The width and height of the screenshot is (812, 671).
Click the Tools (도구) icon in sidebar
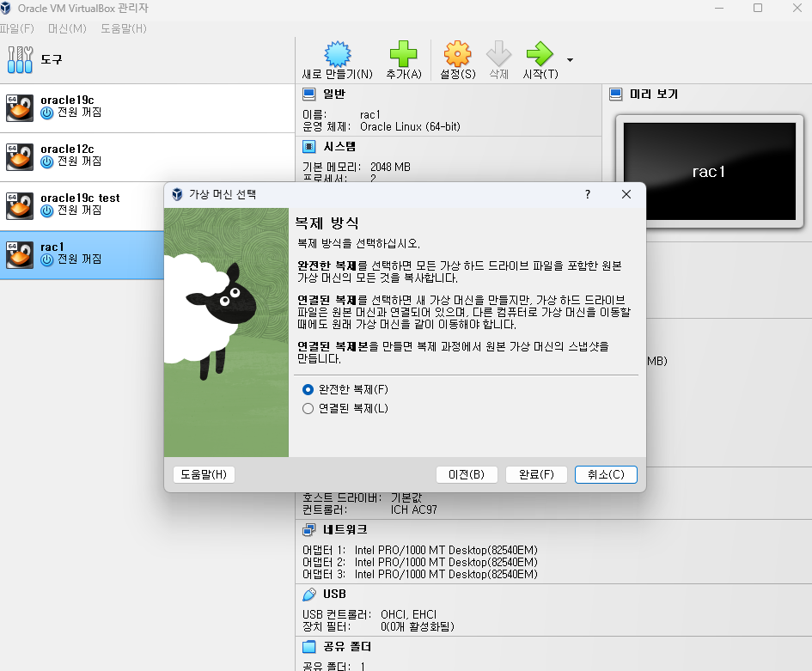[x=21, y=59]
